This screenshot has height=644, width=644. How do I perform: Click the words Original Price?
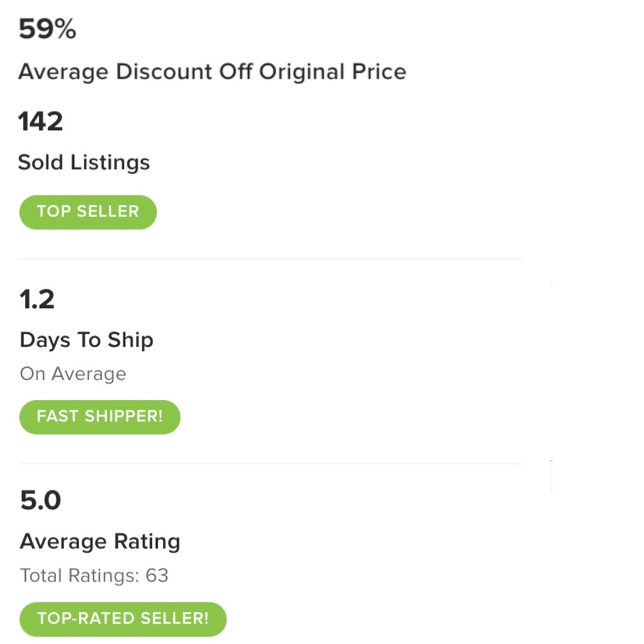(333, 73)
